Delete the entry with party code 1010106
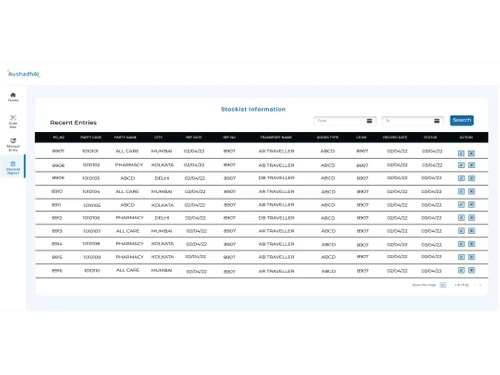 471,218
